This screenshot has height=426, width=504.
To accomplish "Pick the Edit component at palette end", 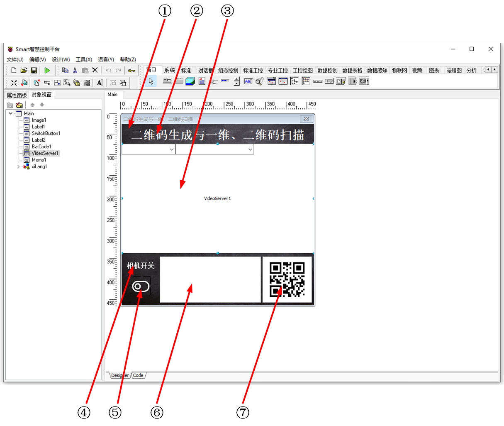I will tap(364, 81).
